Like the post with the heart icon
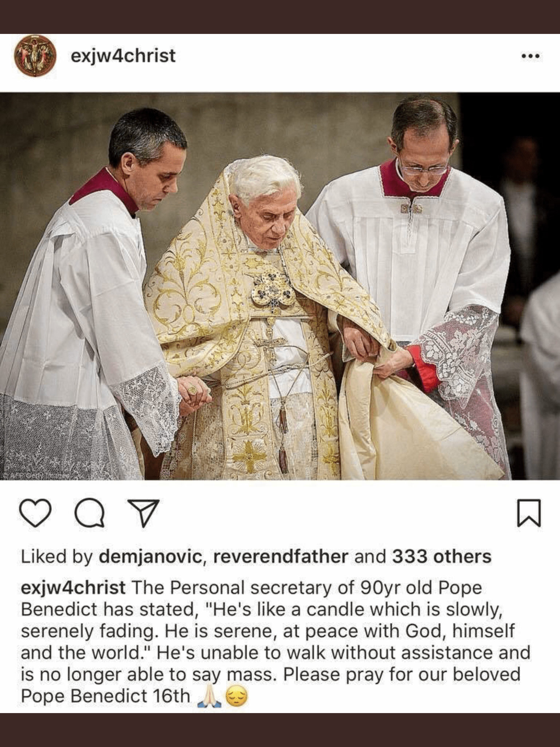Screen dimensions: 560x747 (x=35, y=513)
